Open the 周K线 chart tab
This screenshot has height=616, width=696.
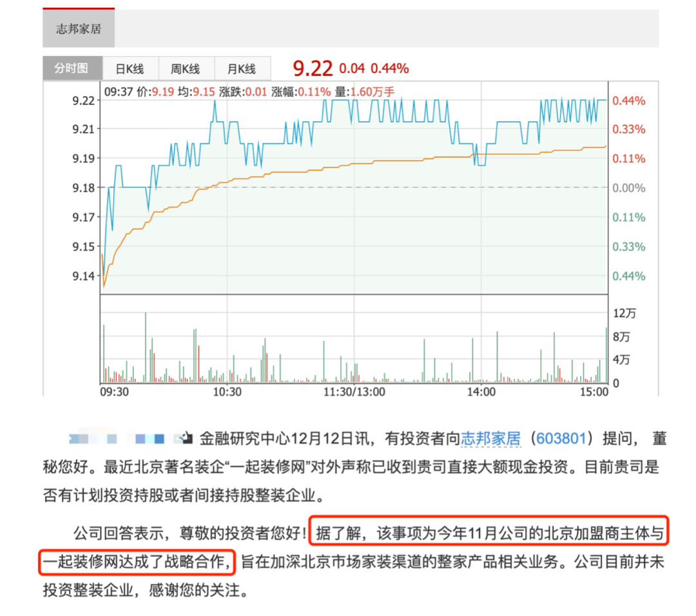[186, 69]
